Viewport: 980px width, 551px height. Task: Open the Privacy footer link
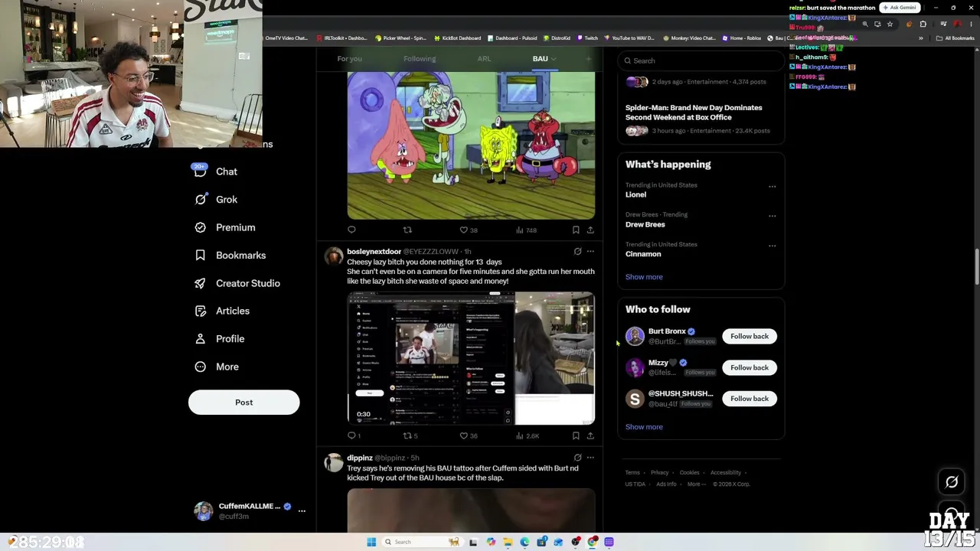pyautogui.click(x=659, y=473)
